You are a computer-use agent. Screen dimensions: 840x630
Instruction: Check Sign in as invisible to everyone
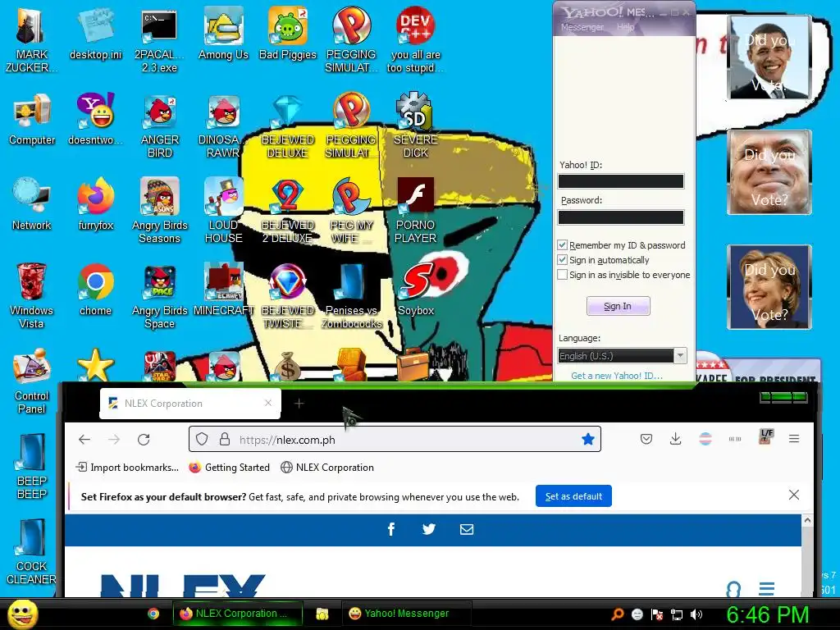tap(562, 275)
